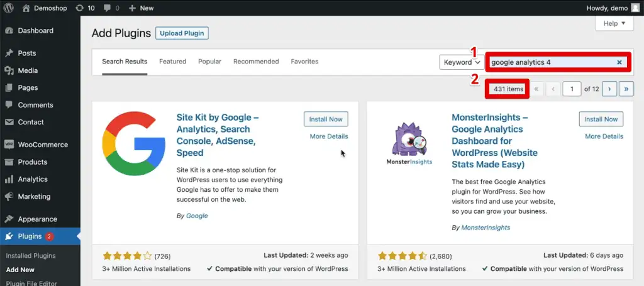The image size is (644, 286).
Task: Jump to last results page double arrow
Action: point(626,89)
